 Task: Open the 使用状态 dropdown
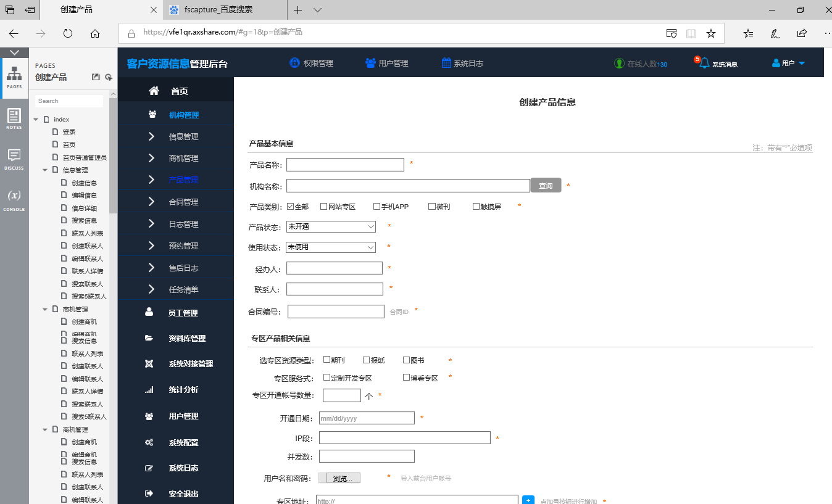[331, 247]
